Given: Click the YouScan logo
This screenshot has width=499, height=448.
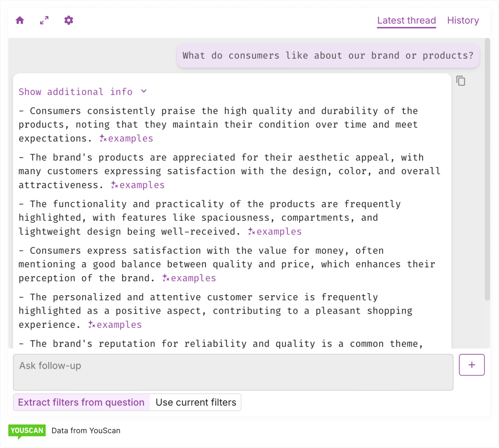Looking at the screenshot, I should (x=27, y=431).
